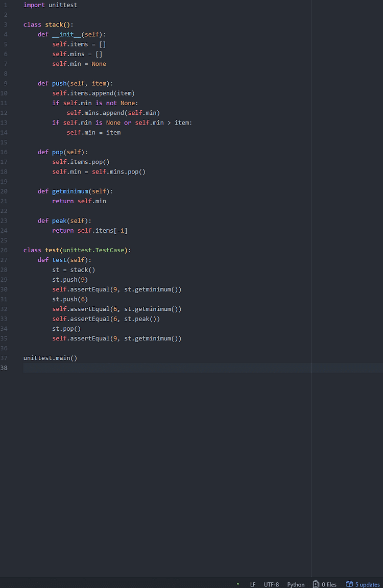This screenshot has width=383, height=588.
Task: Place cursor on 'import unittest' line
Action: [x=50, y=5]
